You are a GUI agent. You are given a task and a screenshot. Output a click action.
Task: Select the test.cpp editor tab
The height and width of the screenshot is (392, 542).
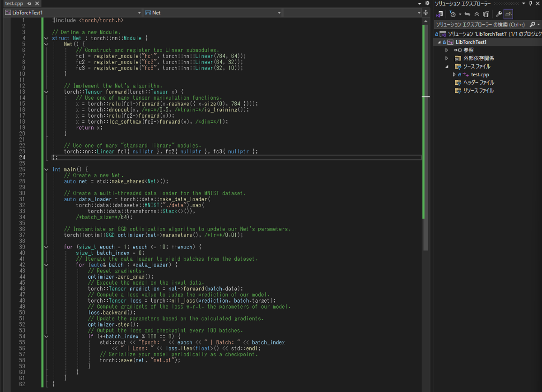pyautogui.click(x=14, y=4)
